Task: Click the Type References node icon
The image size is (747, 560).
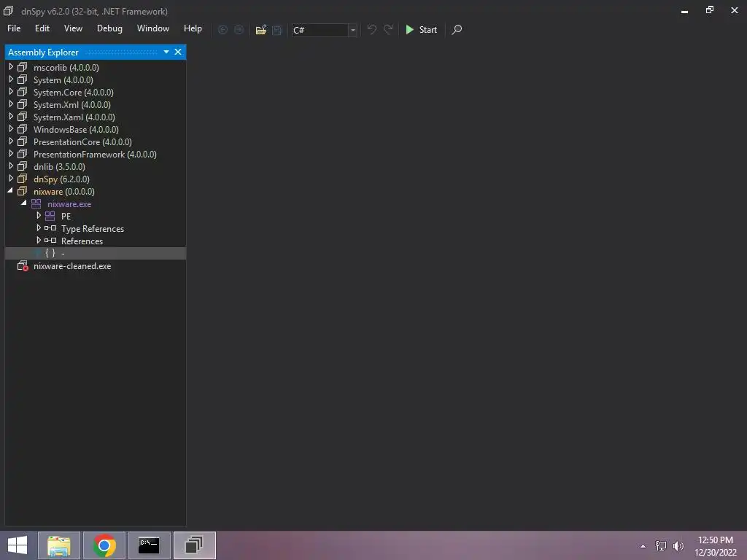Action: (50, 228)
